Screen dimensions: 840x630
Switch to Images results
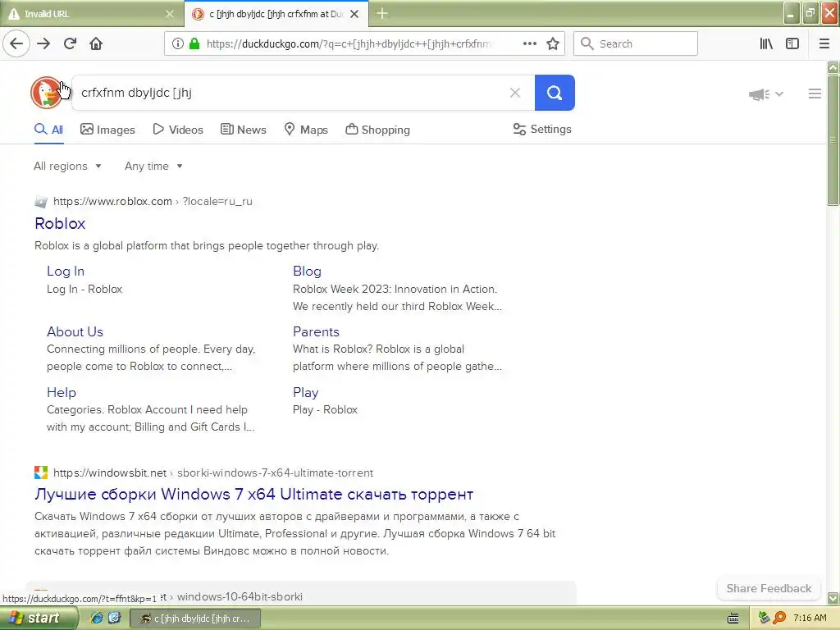click(107, 130)
